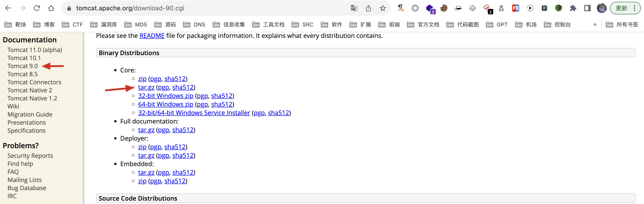This screenshot has height=204, width=644.
Task: Open the Embedded tar.gz pgp signature
Action: click(x=164, y=173)
